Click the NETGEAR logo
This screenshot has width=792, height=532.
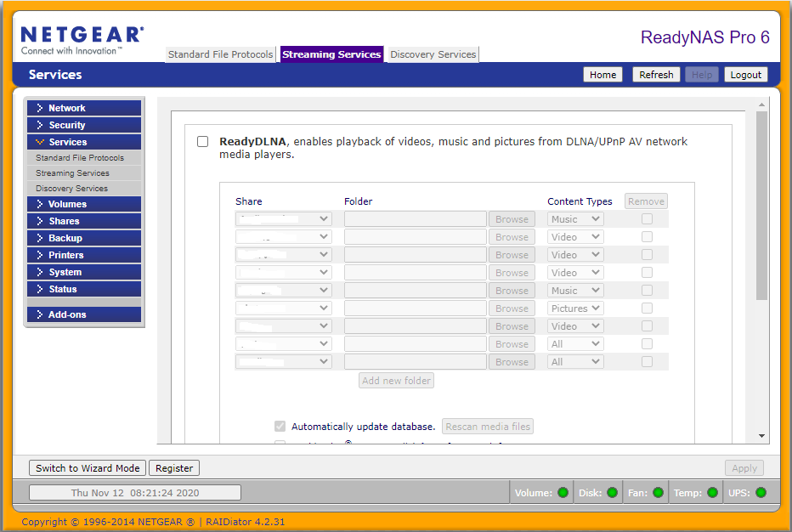pos(82,40)
